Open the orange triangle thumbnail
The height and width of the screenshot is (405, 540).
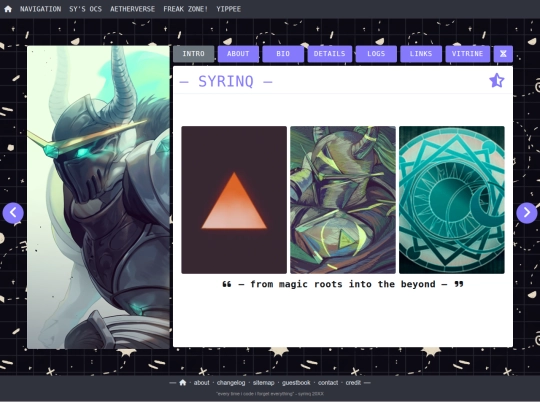coord(234,200)
